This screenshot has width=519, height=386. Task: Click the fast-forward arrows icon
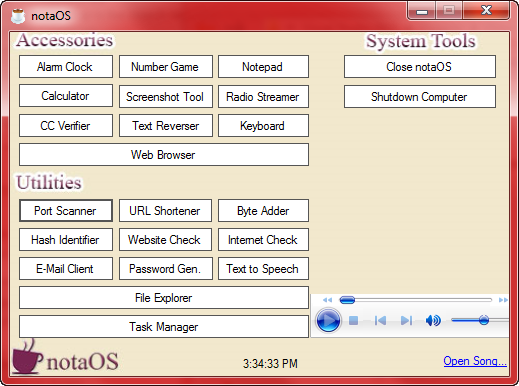click(503, 300)
